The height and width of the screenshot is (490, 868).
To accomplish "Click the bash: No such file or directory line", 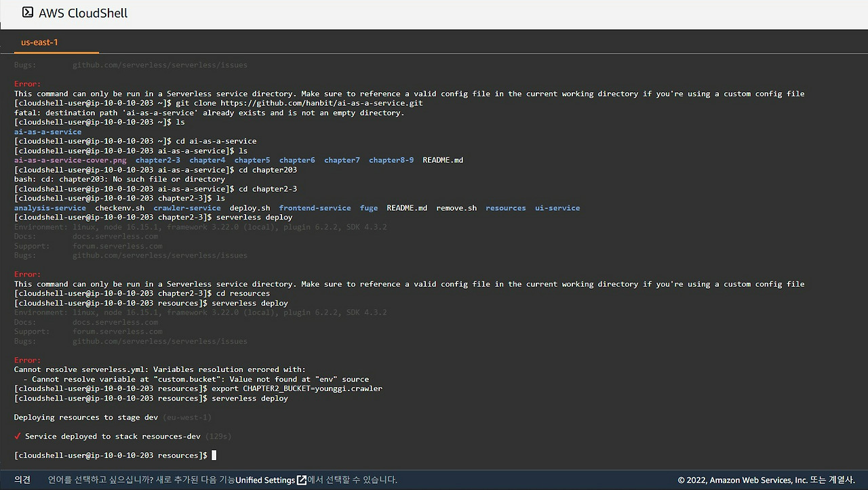I will 119,179.
